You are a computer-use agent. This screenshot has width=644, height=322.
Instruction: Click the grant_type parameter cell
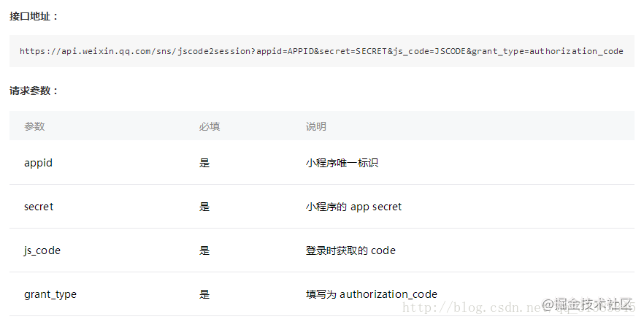pyautogui.click(x=50, y=294)
